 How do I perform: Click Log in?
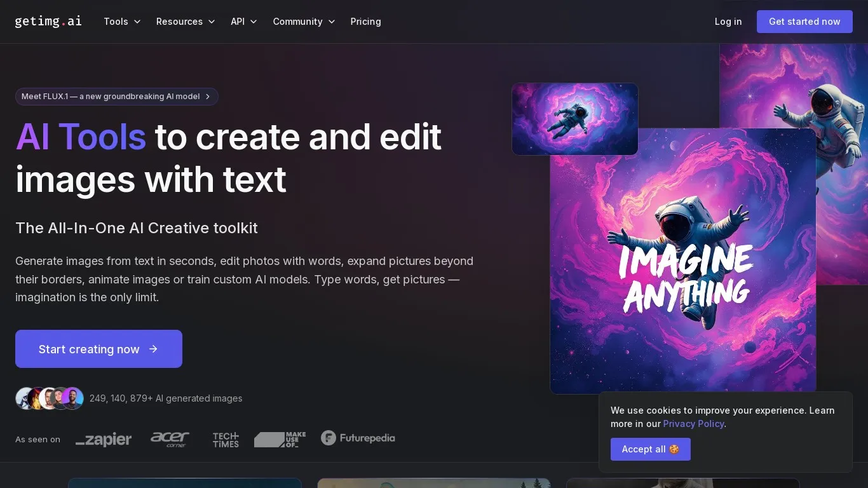point(728,22)
